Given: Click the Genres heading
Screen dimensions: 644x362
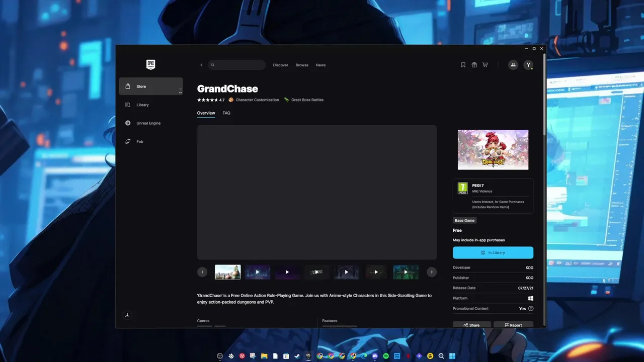Looking at the screenshot, I should click(x=203, y=321).
